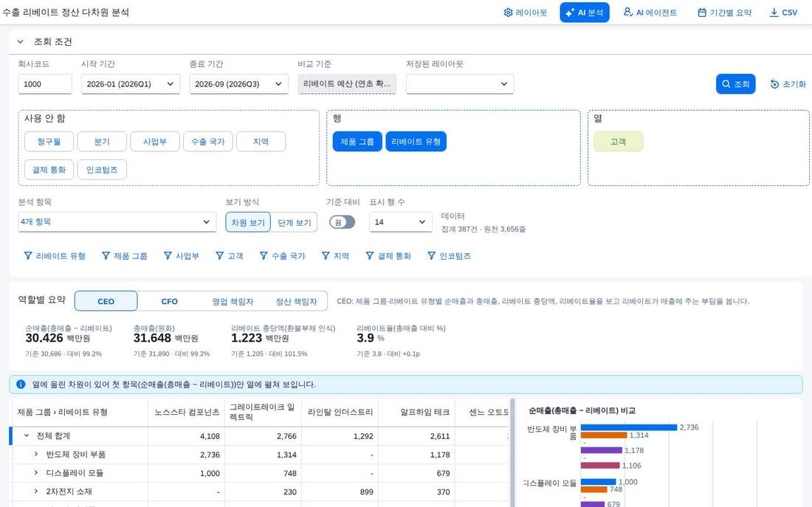The width and height of the screenshot is (812, 507).
Task: Click the 리베이트 유형 row chip
Action: click(x=416, y=142)
